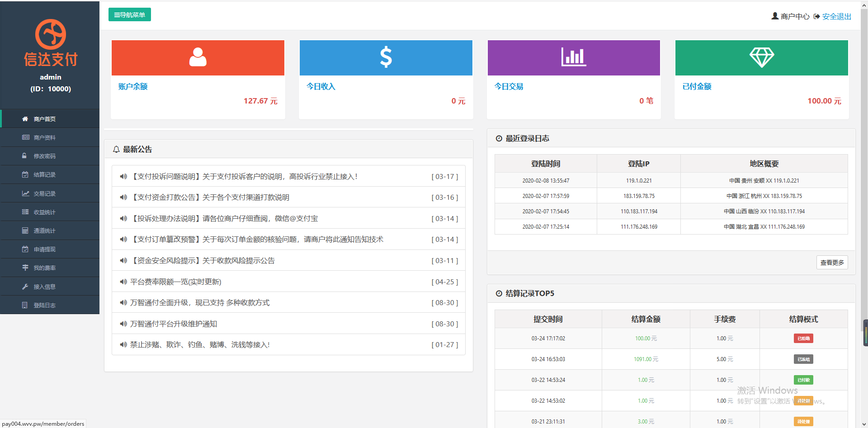
Task: Open the 账户余额 card link
Action: point(133,86)
